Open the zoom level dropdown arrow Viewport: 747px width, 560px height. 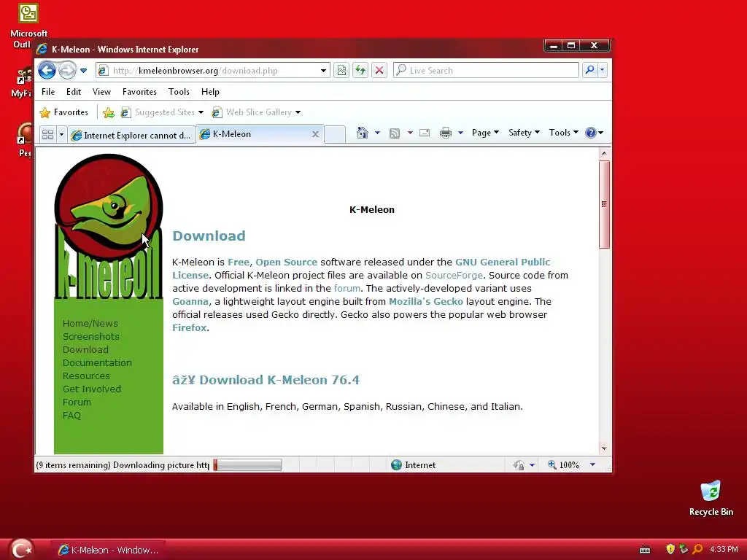click(592, 464)
